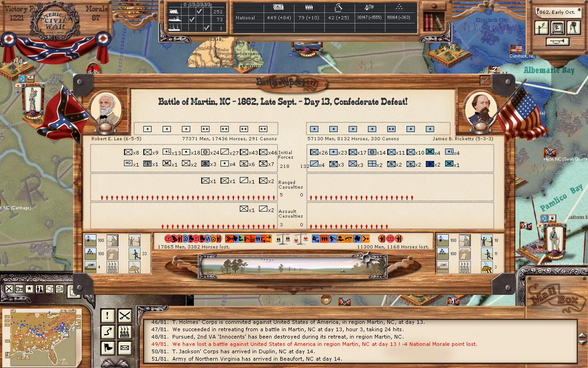Screen dimensions: 588x368
Task: Click the marching soldiers filter icon
Action: [124, 332]
